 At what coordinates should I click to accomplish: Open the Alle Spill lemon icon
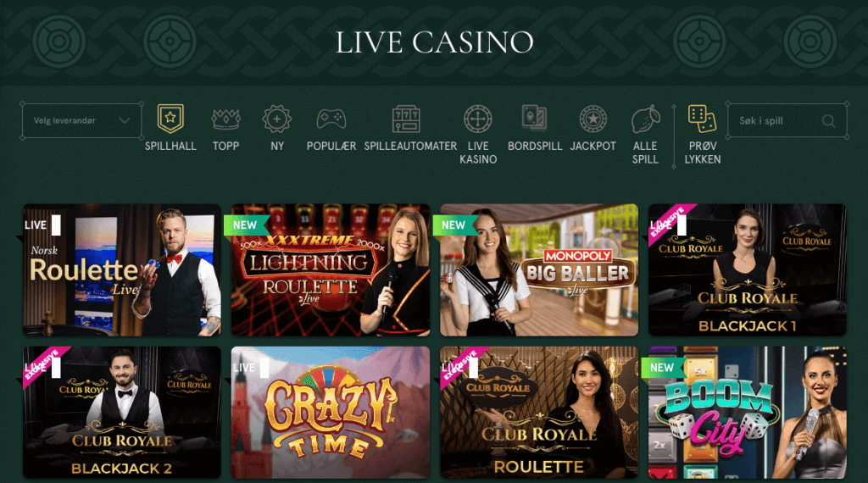point(645,119)
